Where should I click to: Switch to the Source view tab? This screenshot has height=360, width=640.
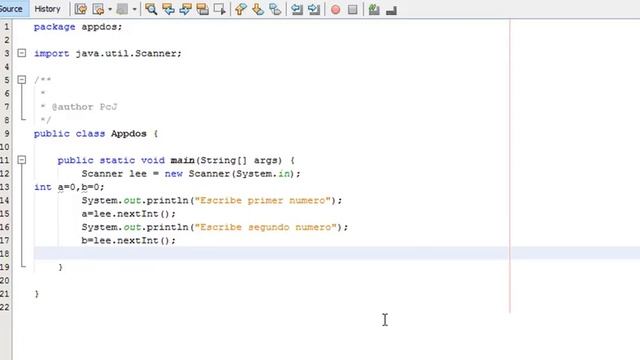12,9
